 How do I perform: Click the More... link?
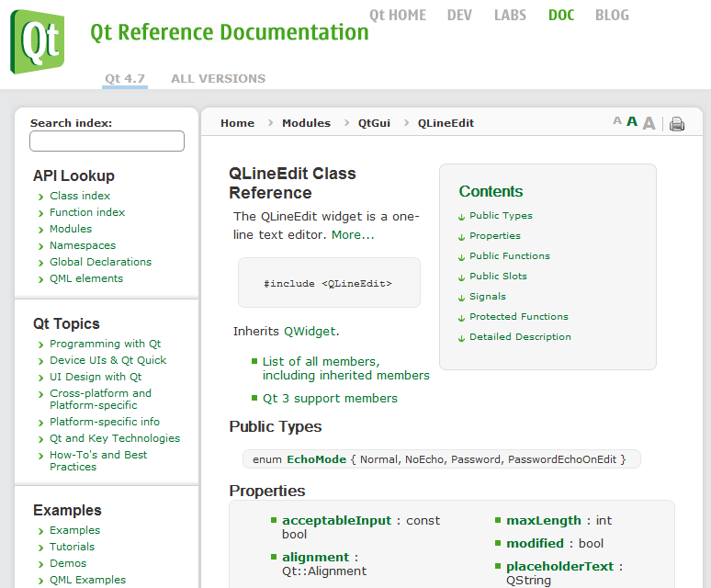click(353, 235)
